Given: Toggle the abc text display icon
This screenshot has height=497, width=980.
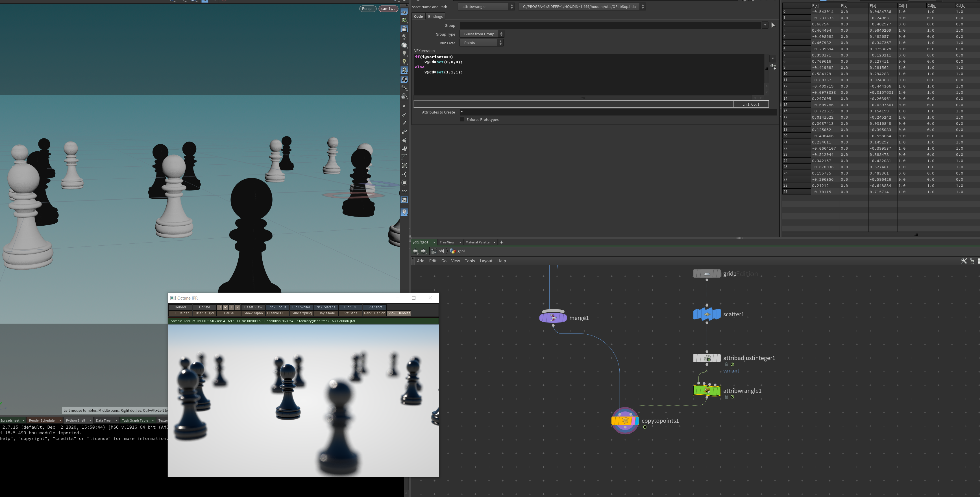Looking at the screenshot, I should tap(404, 191).
